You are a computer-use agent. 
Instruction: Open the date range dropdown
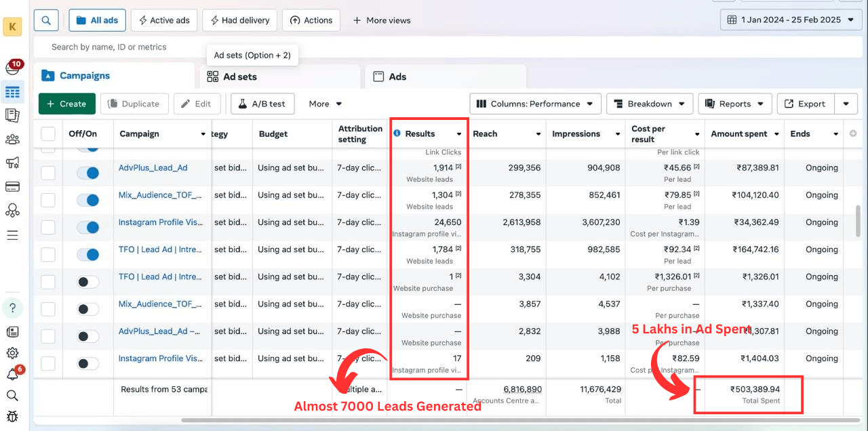[790, 20]
